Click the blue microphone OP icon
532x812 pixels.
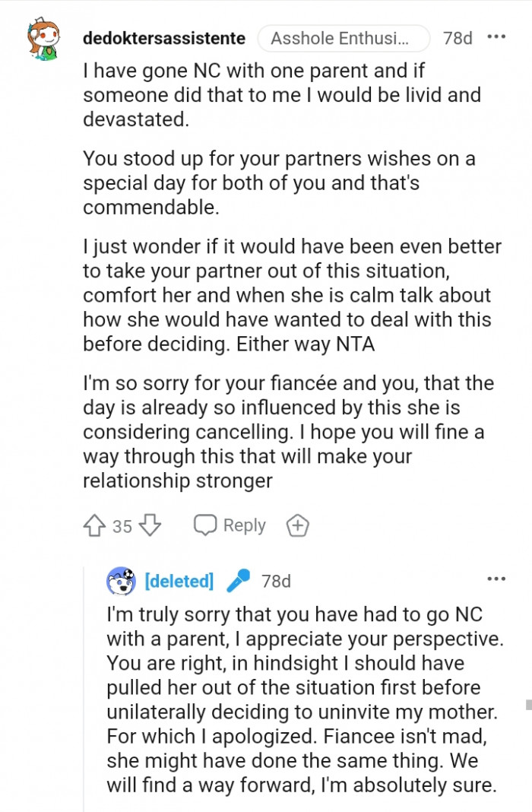click(x=238, y=581)
